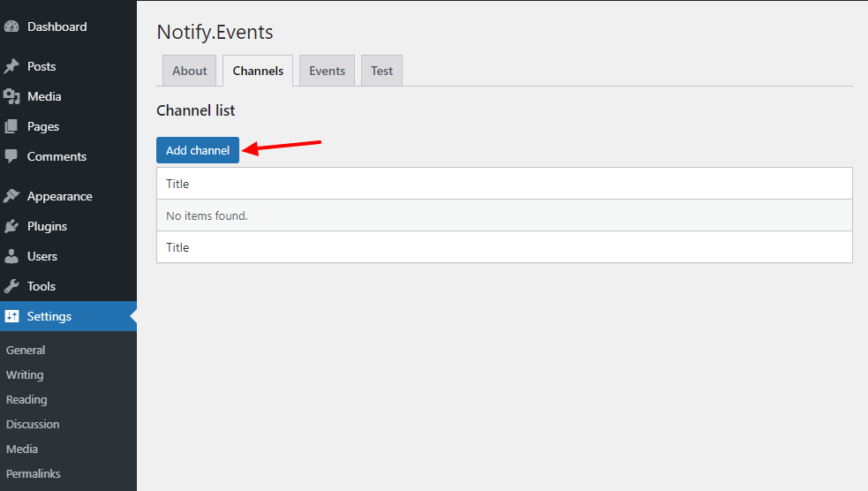Switch to the About tab

pyautogui.click(x=189, y=71)
